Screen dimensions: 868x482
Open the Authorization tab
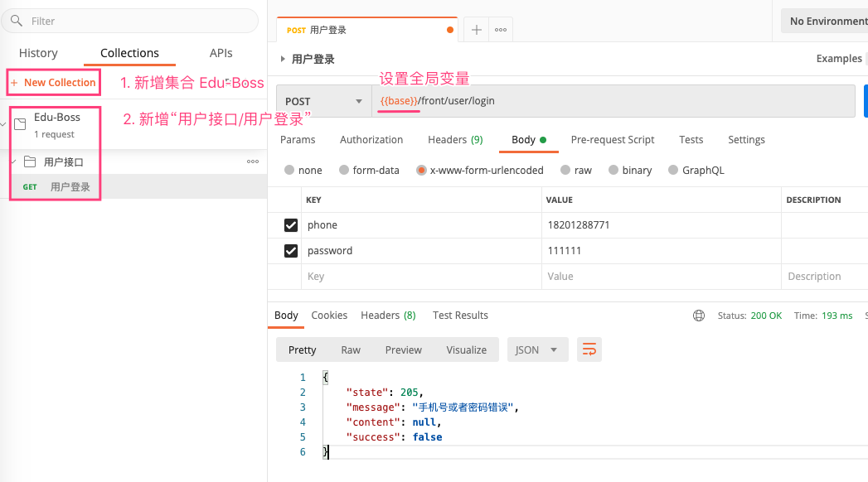coord(371,140)
